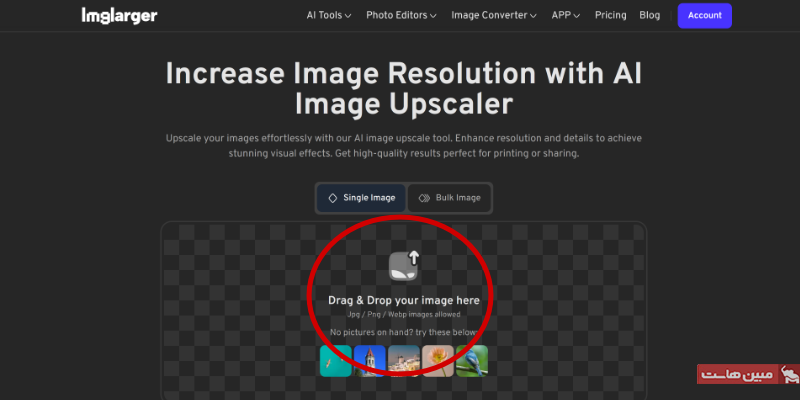Click the upload image icon
The width and height of the screenshot is (800, 400).
404,265
